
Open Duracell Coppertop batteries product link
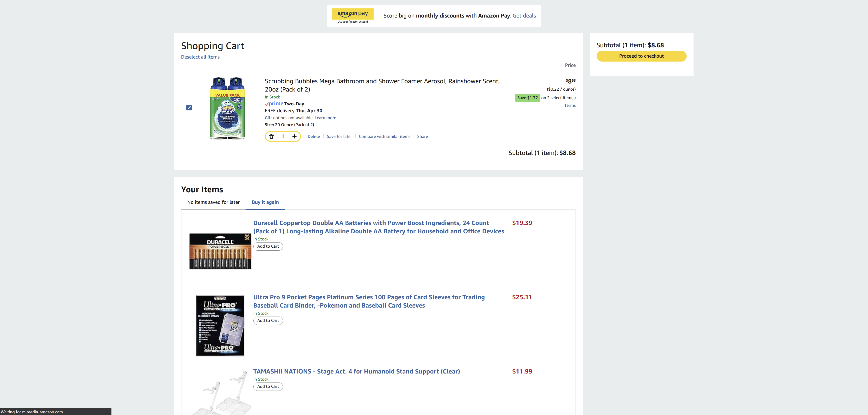coord(379,227)
